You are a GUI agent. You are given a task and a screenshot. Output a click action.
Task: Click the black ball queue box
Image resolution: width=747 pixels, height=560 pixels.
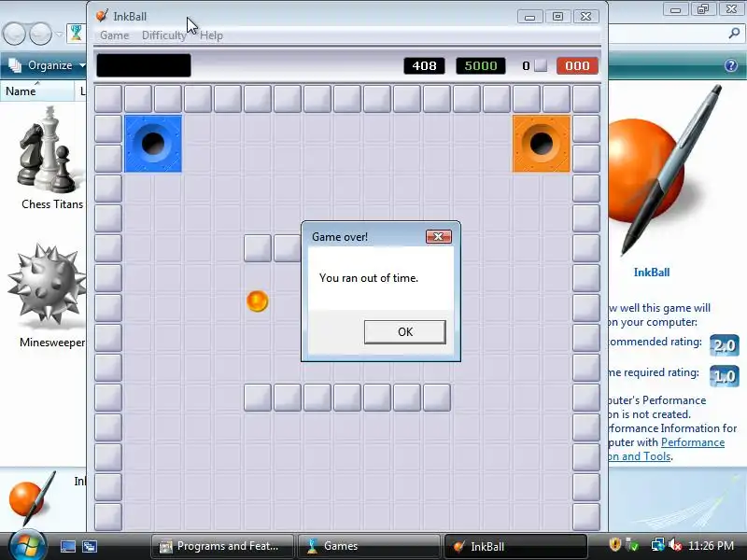[144, 65]
